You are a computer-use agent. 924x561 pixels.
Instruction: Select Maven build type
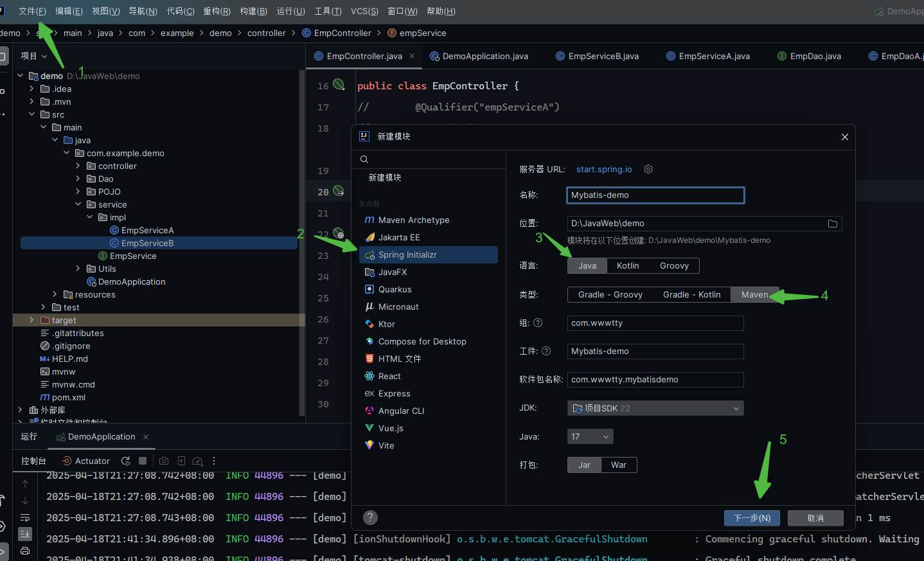pos(755,294)
